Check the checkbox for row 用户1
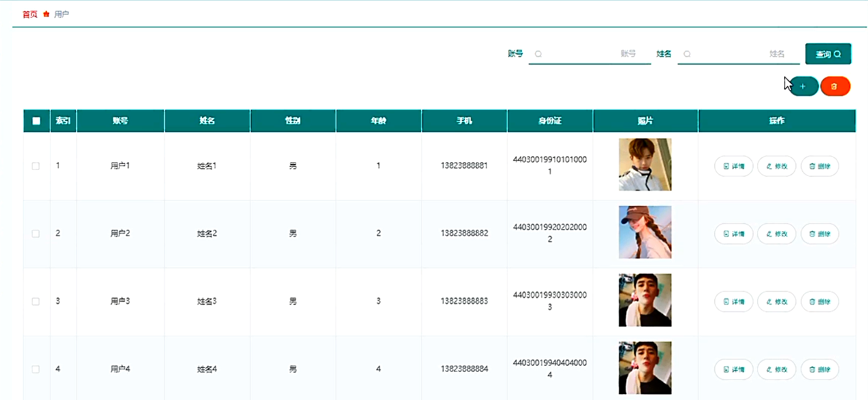 pos(35,166)
